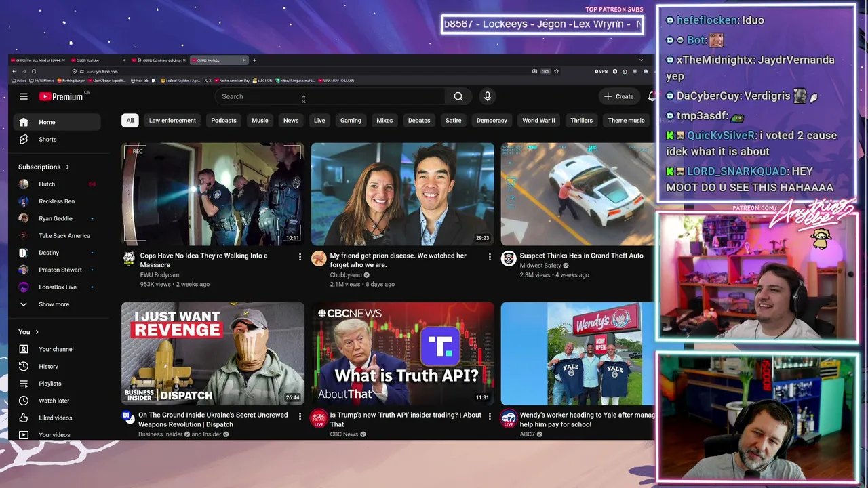Click the Business Insider channel avatar
The width and height of the screenshot is (868, 488).
coord(129,416)
